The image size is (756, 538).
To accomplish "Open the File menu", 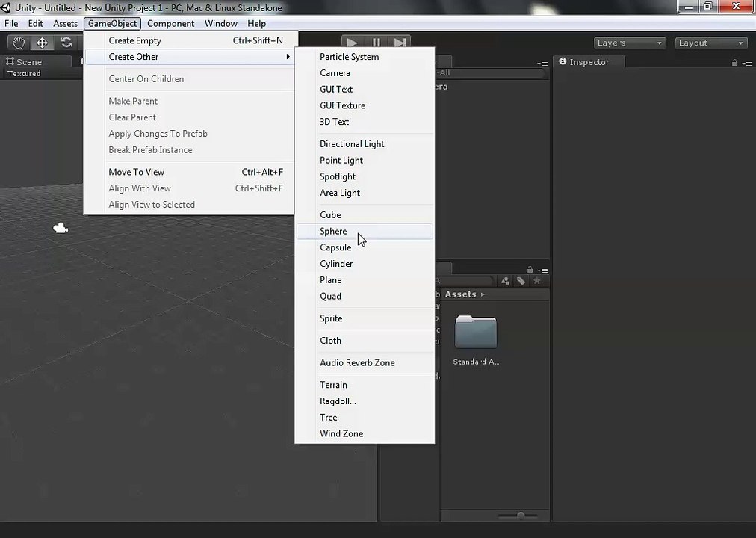I will pos(11,24).
